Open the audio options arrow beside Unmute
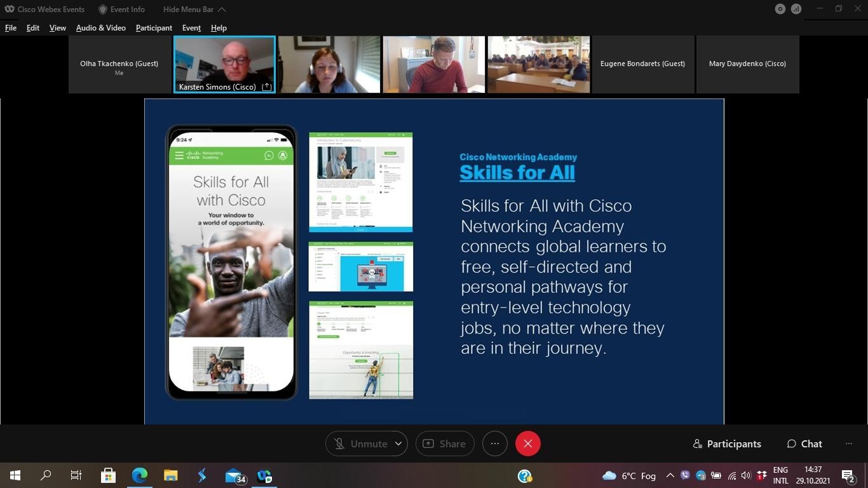 tap(398, 444)
